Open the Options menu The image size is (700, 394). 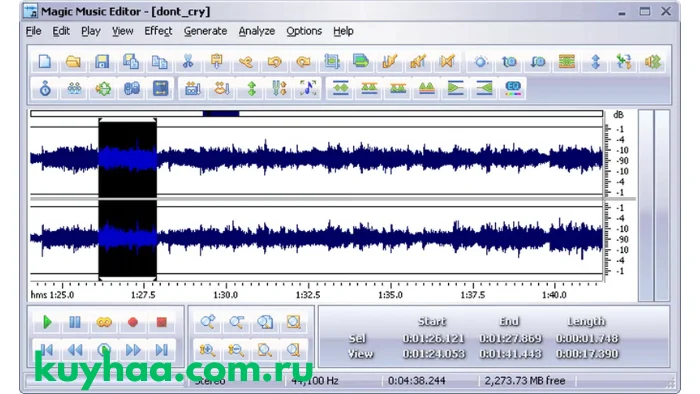click(x=304, y=31)
